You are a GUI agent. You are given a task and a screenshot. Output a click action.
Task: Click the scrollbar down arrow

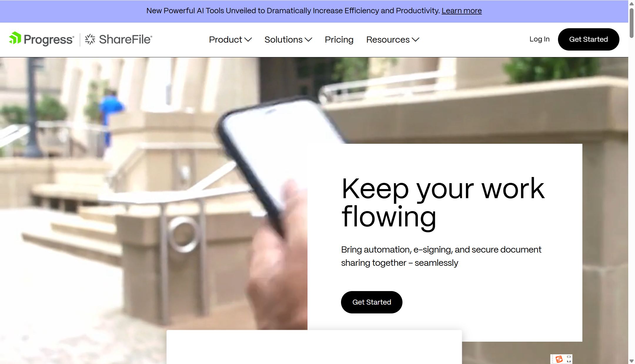point(631,361)
